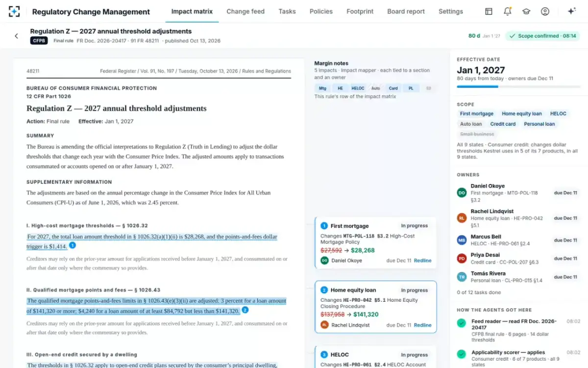Open Redline on Home equity loan card
The image size is (588, 368).
(423, 325)
